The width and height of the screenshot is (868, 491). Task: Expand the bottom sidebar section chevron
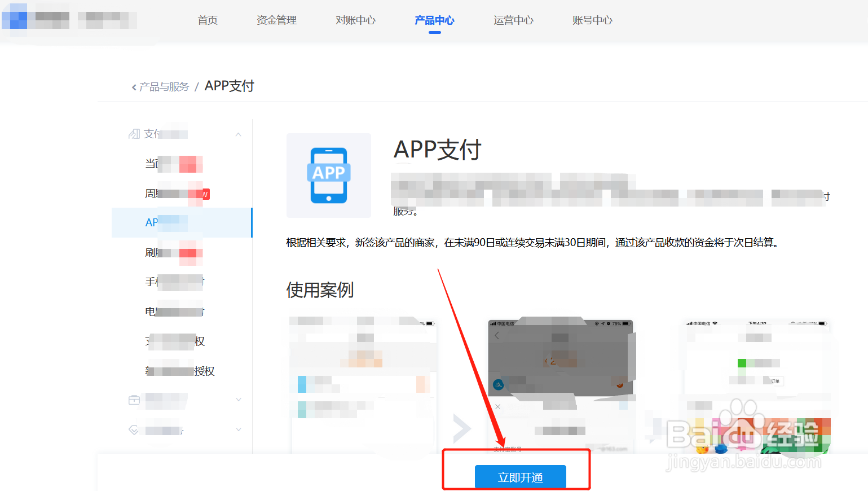pos(239,429)
